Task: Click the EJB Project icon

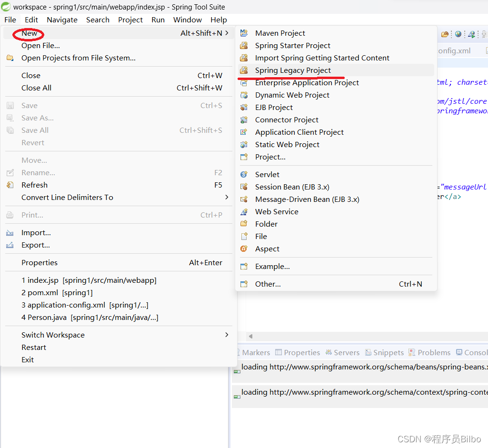Action: point(244,107)
